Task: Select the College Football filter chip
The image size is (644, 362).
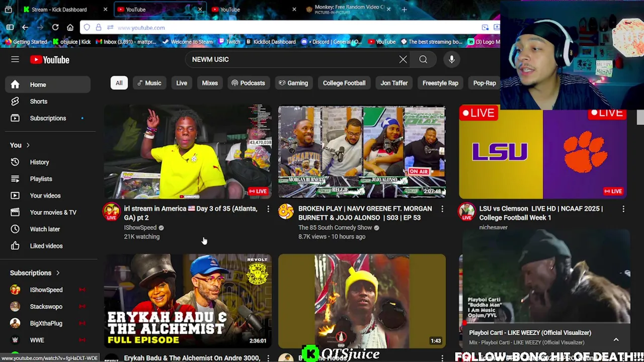Action: coord(344,83)
